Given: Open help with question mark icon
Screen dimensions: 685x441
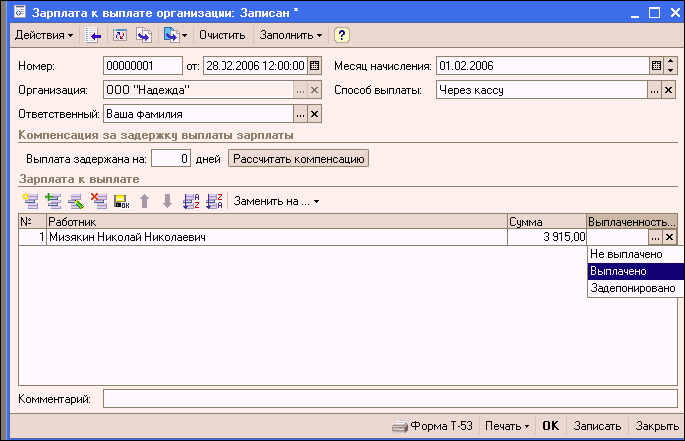Looking at the screenshot, I should (342, 35).
